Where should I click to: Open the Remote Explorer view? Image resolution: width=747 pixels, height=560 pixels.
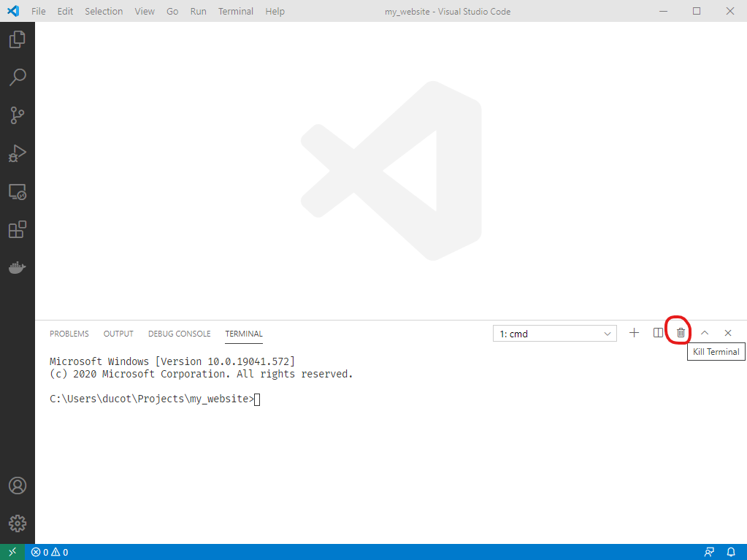[17, 191]
